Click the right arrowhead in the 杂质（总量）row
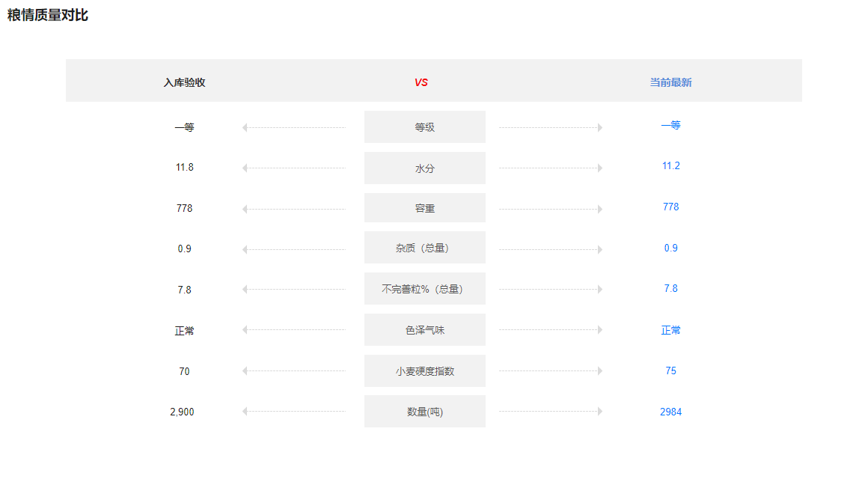This screenshot has height=491, width=868. pos(600,250)
